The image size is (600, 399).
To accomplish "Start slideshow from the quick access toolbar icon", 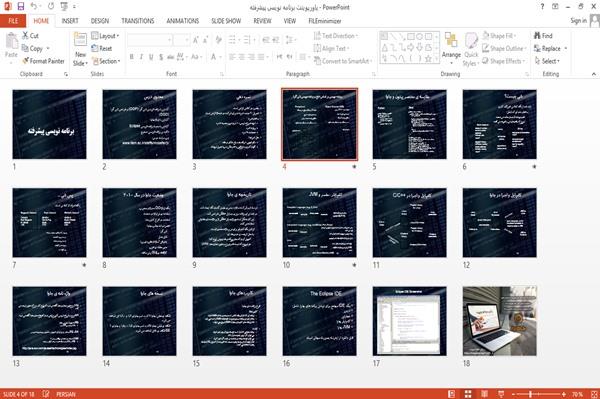I will (64, 6).
